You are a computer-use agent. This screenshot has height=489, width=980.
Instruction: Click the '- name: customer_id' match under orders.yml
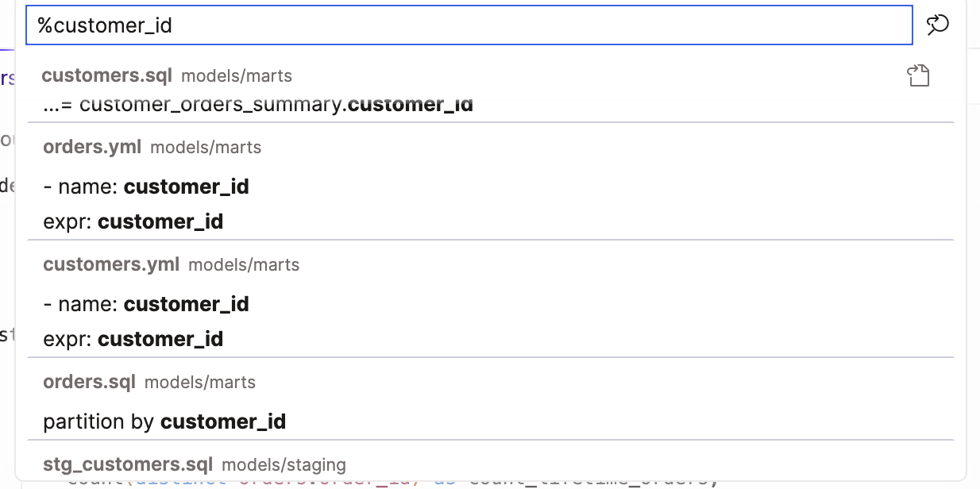pyautogui.click(x=146, y=186)
